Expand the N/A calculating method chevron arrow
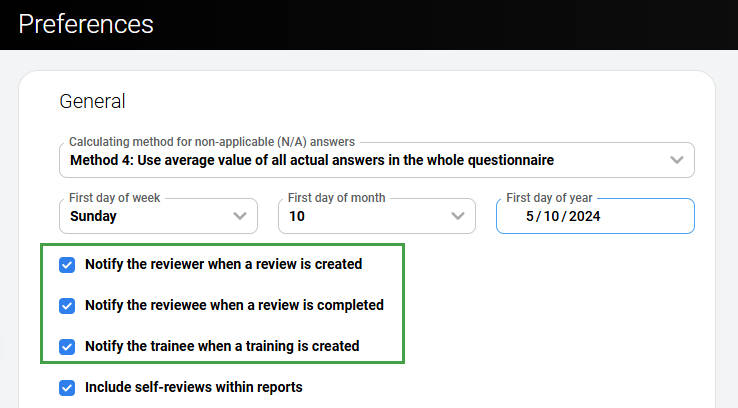The height and width of the screenshot is (408, 738). click(x=677, y=160)
